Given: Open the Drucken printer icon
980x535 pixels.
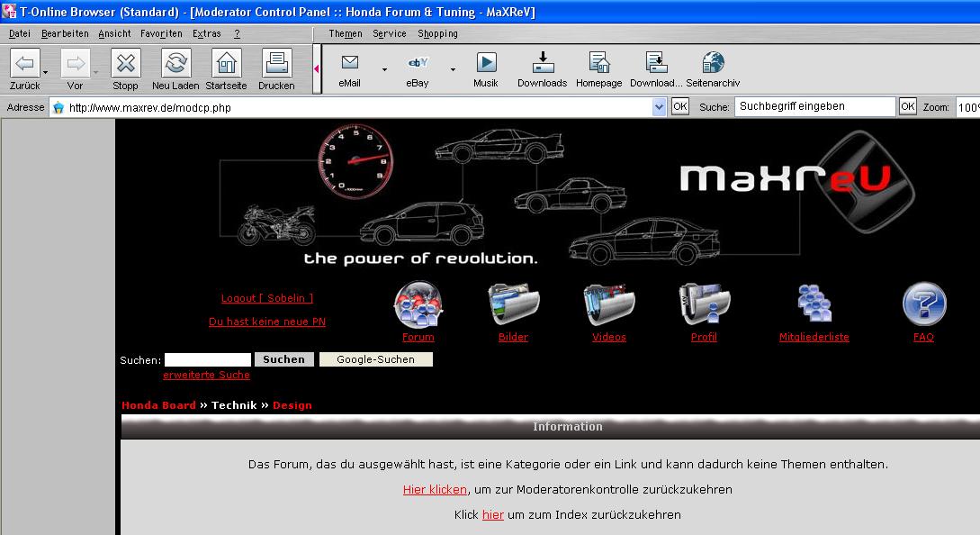Looking at the screenshot, I should point(276,64).
